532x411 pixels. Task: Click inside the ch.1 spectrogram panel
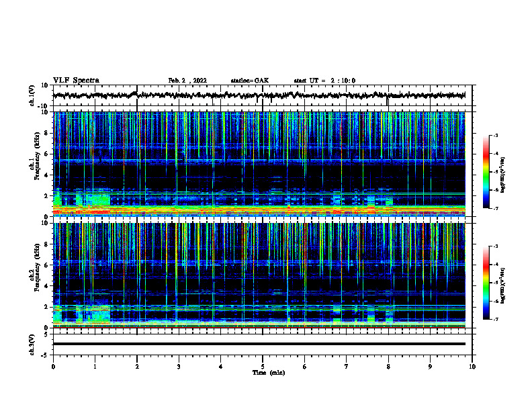(259, 164)
